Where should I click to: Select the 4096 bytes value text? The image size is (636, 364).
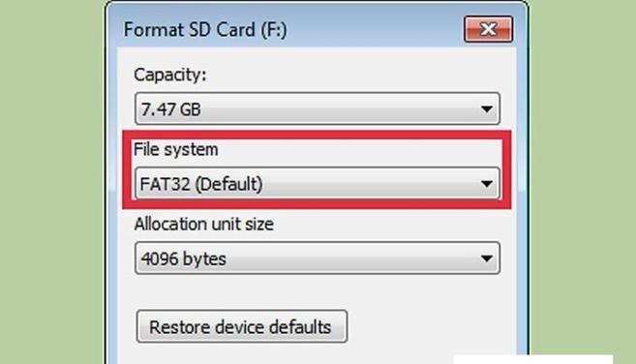tap(183, 258)
